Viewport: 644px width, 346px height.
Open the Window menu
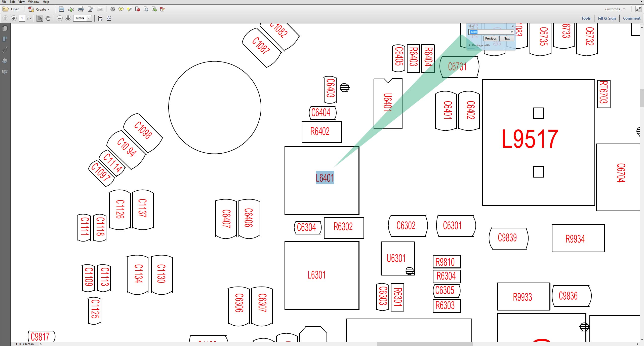34,2
